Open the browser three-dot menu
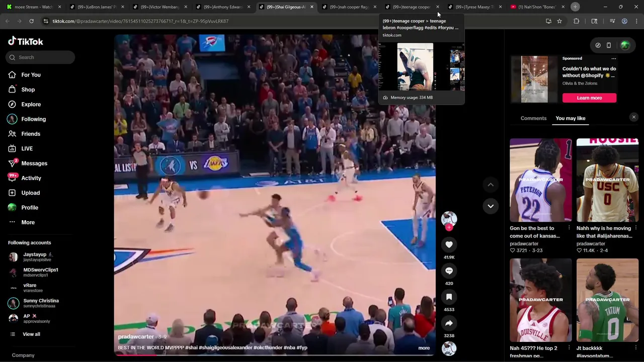Image resolution: width=644 pixels, height=362 pixels. 636,21
